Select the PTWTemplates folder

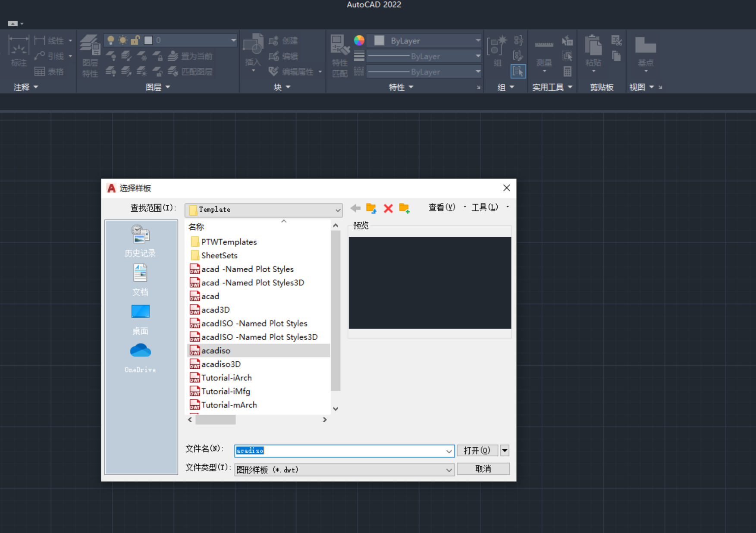(224, 242)
